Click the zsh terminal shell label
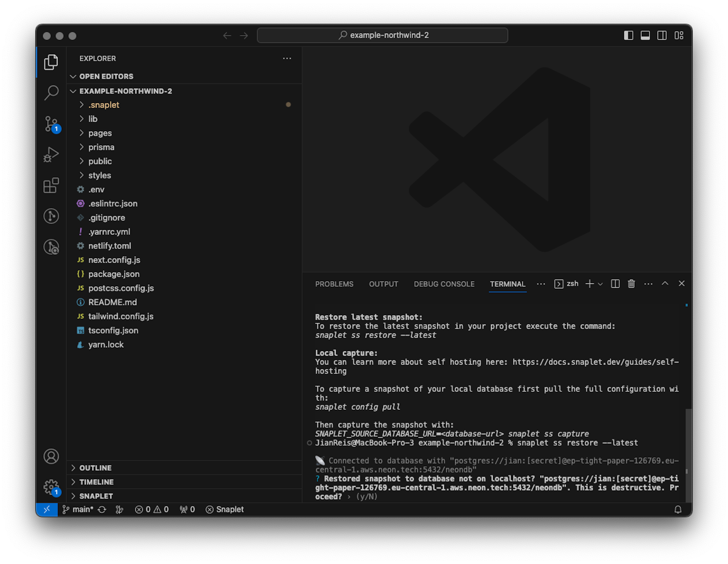The width and height of the screenshot is (728, 564). click(x=566, y=284)
